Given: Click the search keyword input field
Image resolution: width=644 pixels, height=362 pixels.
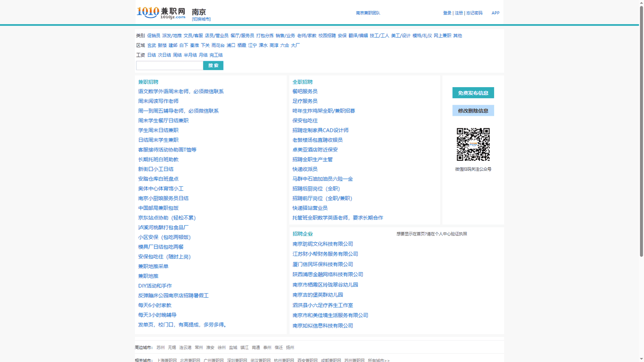Looking at the screenshot, I should [x=169, y=65].
